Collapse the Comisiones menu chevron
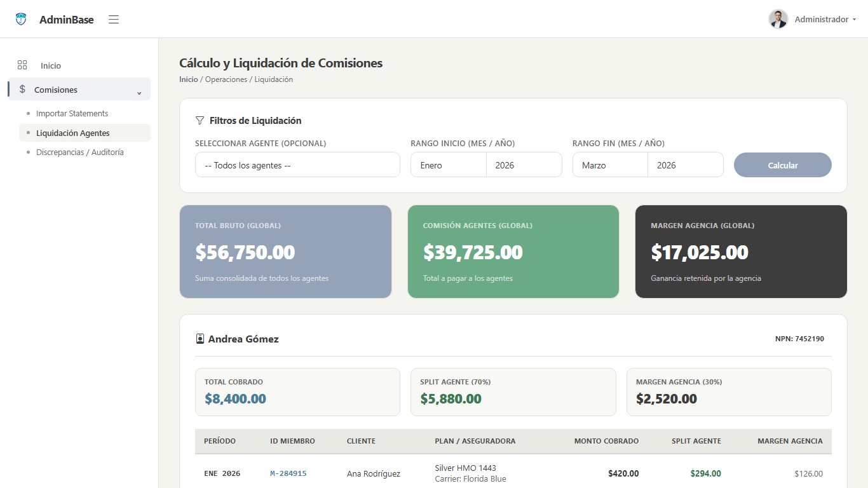The width and height of the screenshot is (868, 488). [139, 93]
